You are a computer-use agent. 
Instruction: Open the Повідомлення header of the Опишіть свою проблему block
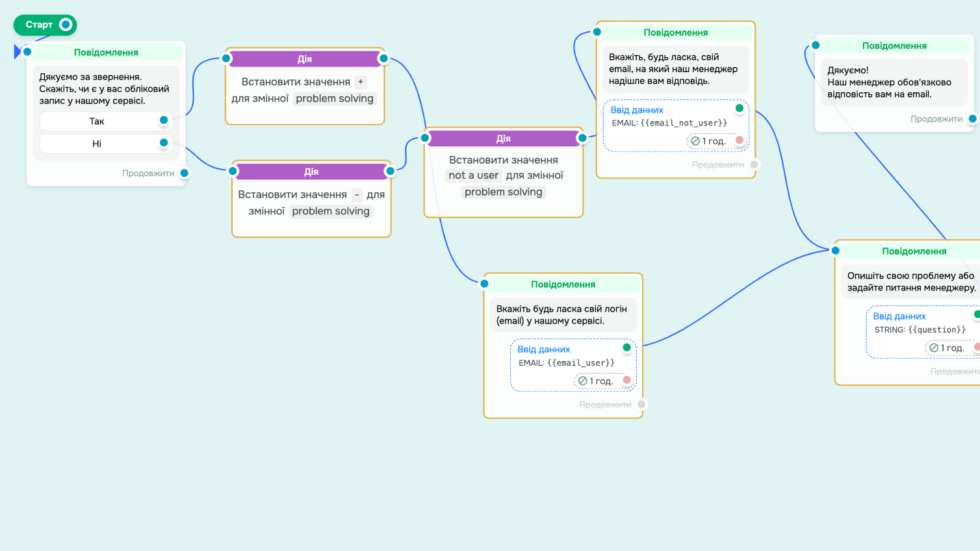pyautogui.click(x=914, y=251)
